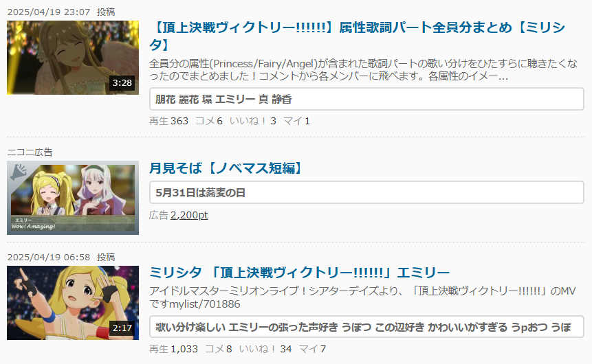Viewport: 592px width, 364px height.
Task: Open title link 属性歌詞パート全員分まとめ
Action: pos(357,36)
